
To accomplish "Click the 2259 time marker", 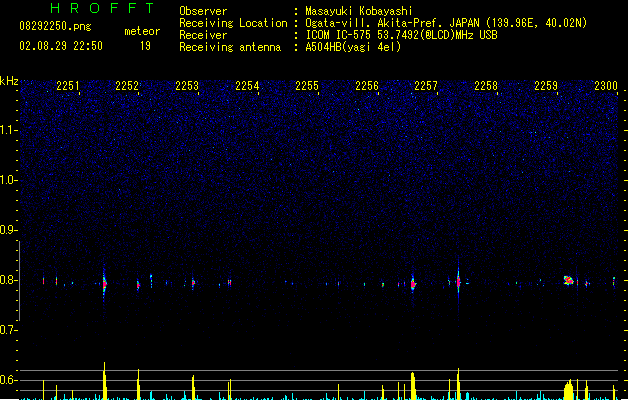I will (546, 86).
